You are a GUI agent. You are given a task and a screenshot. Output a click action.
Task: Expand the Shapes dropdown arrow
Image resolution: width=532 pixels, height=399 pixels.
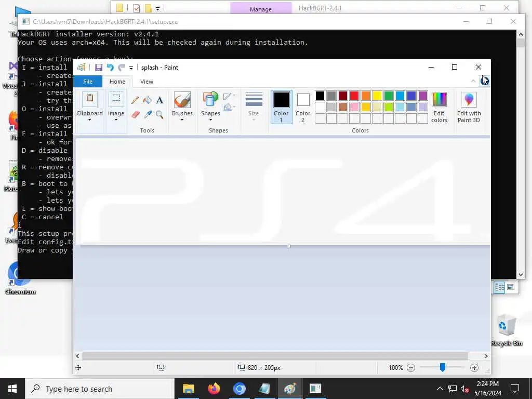210,120
